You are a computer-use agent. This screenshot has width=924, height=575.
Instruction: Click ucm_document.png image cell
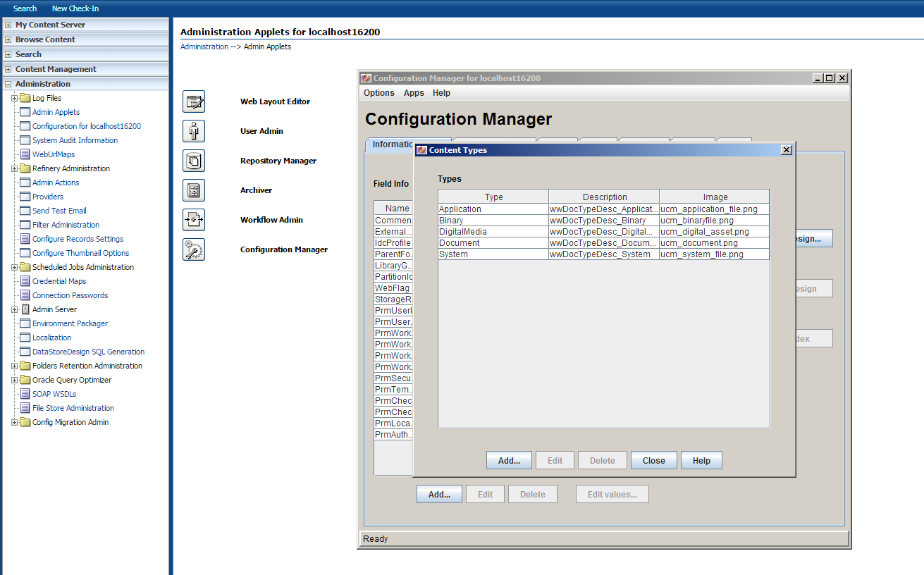click(x=714, y=243)
